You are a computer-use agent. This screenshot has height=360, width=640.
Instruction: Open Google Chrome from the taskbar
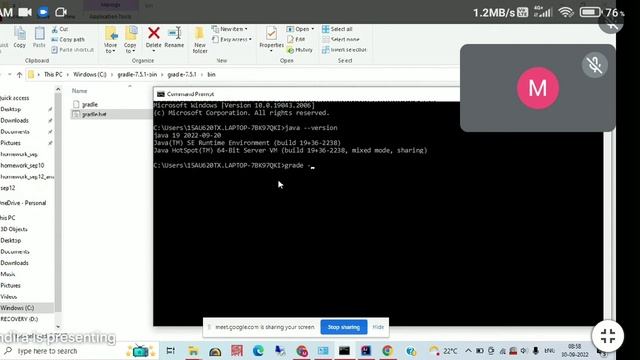point(387,351)
